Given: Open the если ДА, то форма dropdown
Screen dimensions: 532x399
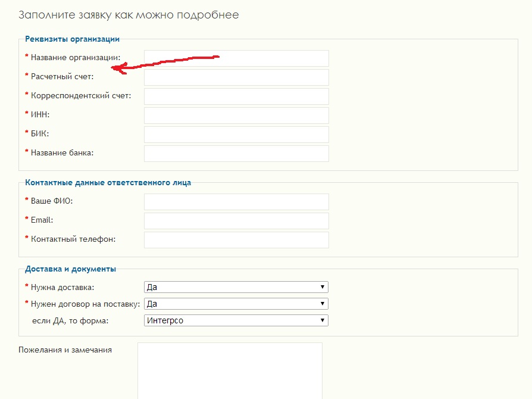Looking at the screenshot, I should pos(236,320).
